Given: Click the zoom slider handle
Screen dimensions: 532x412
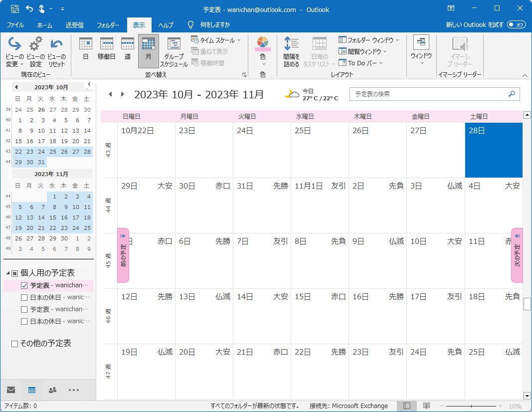Looking at the screenshot, I should (471, 406).
